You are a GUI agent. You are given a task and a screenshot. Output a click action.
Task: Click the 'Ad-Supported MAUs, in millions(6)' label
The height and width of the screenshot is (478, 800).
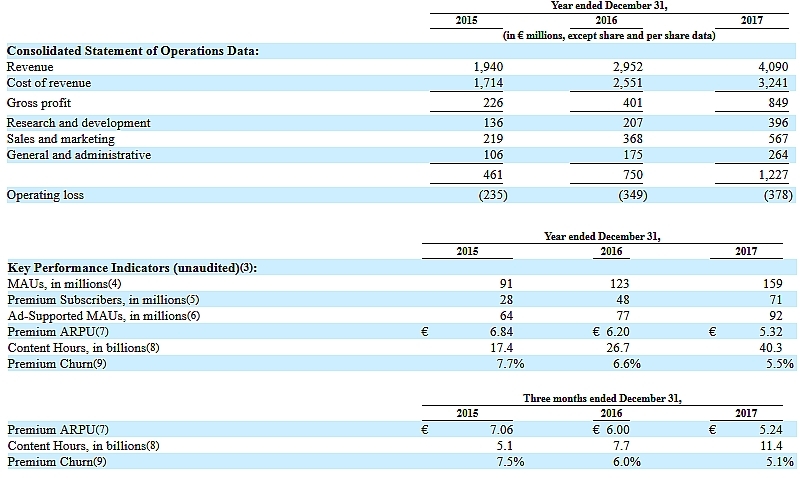pyautogui.click(x=104, y=316)
